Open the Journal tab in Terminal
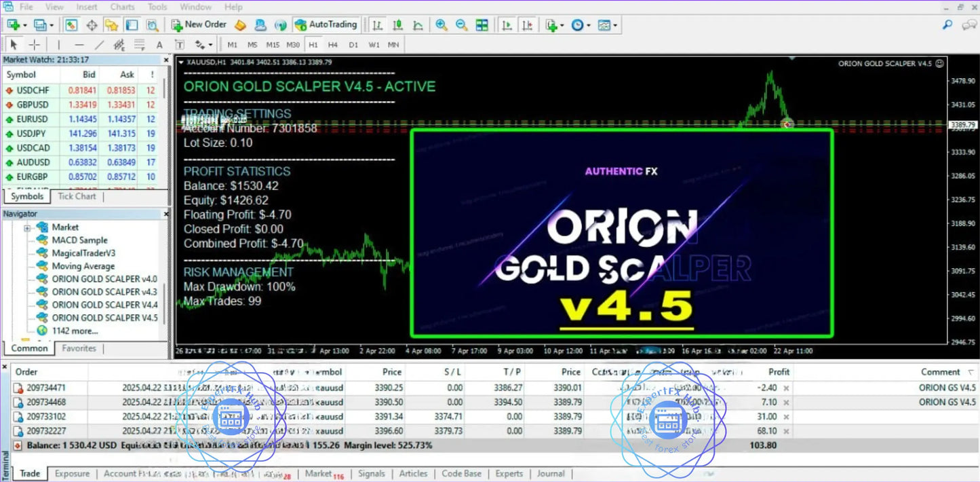The width and height of the screenshot is (980, 482). click(x=551, y=474)
